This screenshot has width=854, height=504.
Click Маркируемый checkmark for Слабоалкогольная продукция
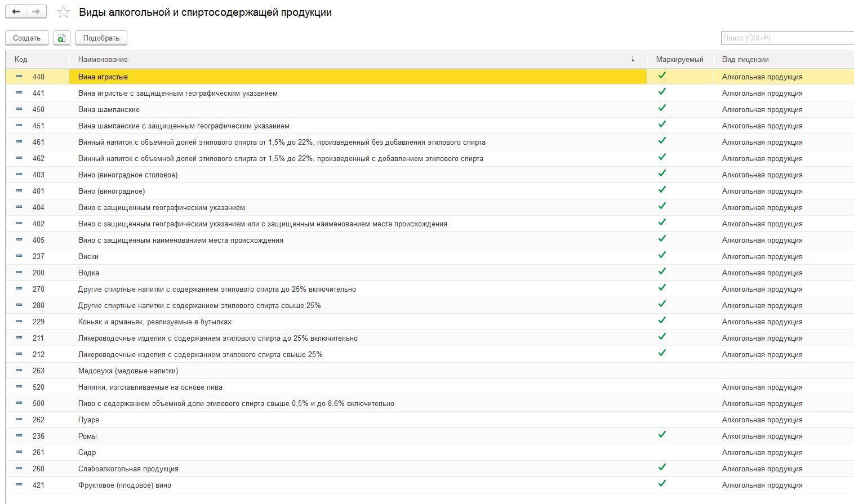662,467
